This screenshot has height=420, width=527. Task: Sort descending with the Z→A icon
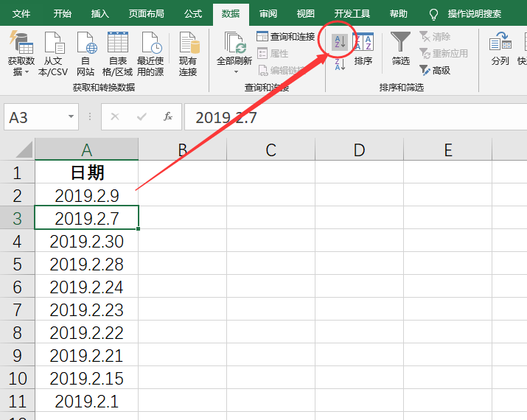tap(340, 64)
